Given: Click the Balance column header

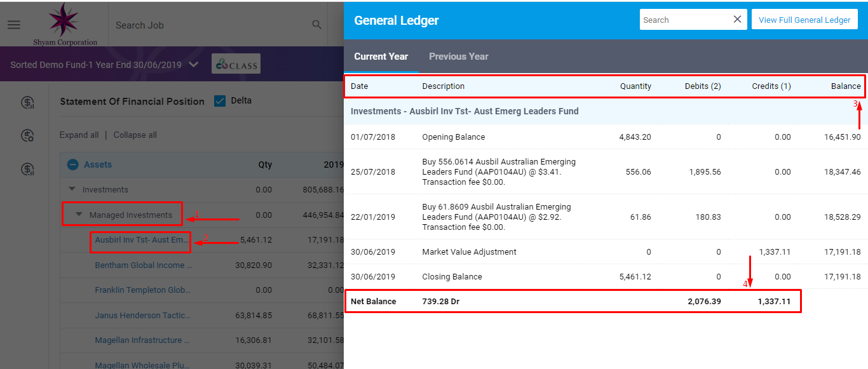Looking at the screenshot, I should [846, 86].
